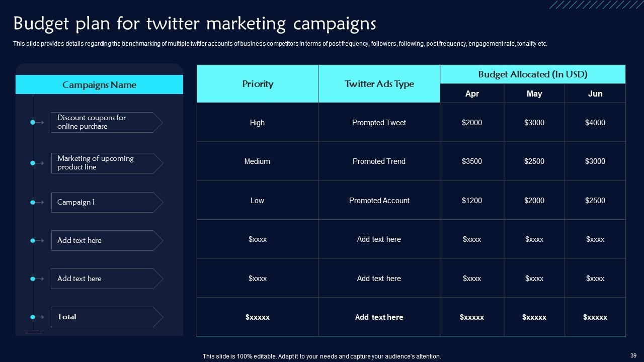Click the bullet marker beside Marketing of upcoming product line
644x362 pixels.
tap(33, 163)
